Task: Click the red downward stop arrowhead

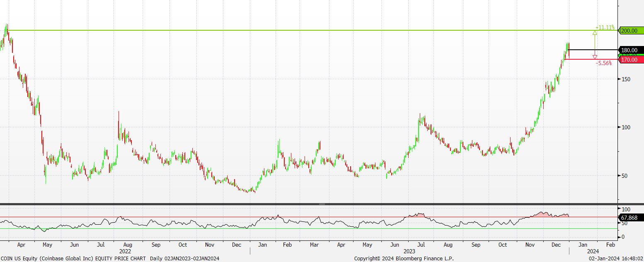Action: (595, 57)
